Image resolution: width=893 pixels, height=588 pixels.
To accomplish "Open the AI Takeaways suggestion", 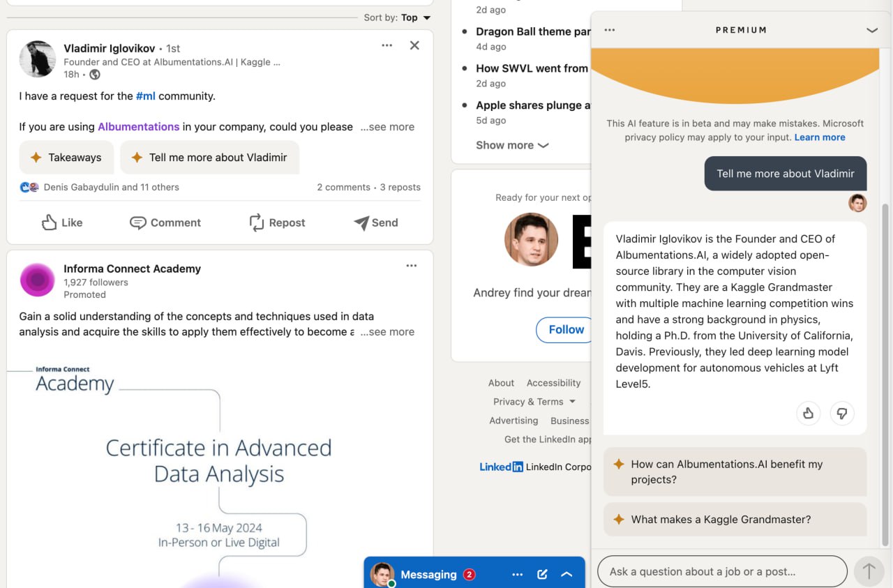I will pos(66,158).
